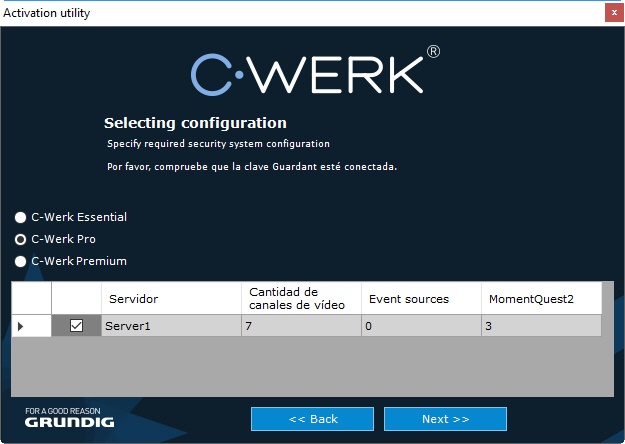Viewport: 625px width, 444px height.
Task: Uncheck the Server1 checkbox
Action: pos(76,326)
